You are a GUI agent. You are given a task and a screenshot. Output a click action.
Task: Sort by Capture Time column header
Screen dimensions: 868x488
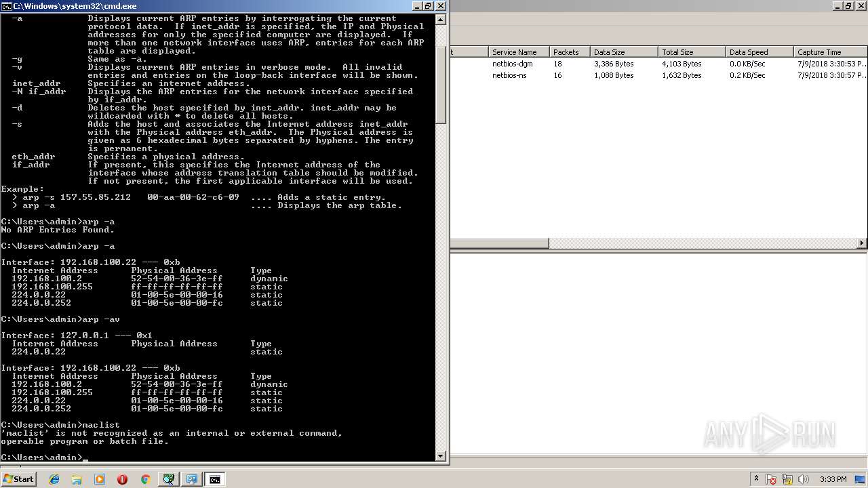click(x=831, y=52)
